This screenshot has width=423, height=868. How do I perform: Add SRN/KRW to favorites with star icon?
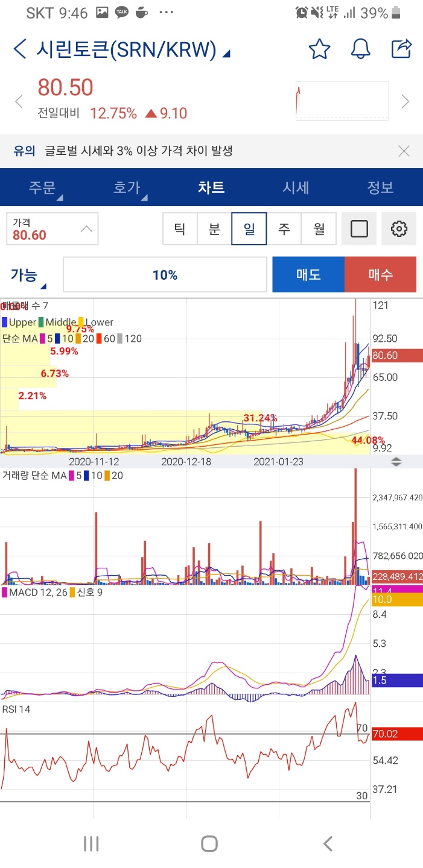point(319,49)
